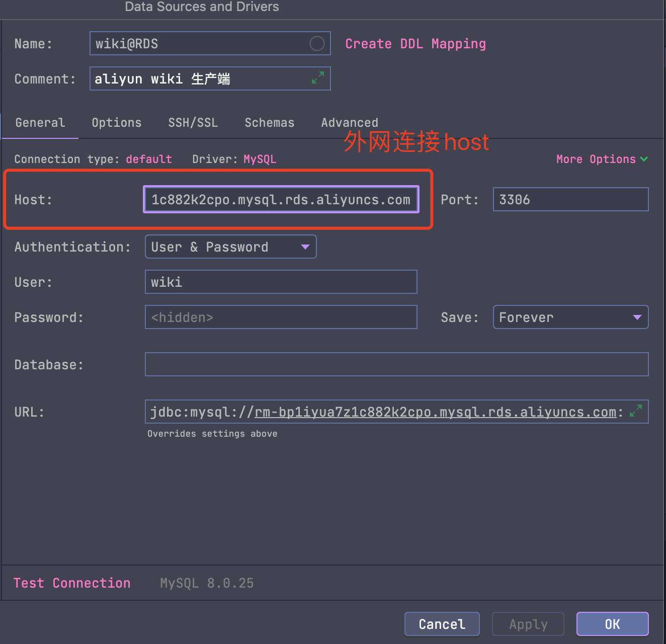Change connection type default link
666x644 pixels.
click(x=149, y=159)
